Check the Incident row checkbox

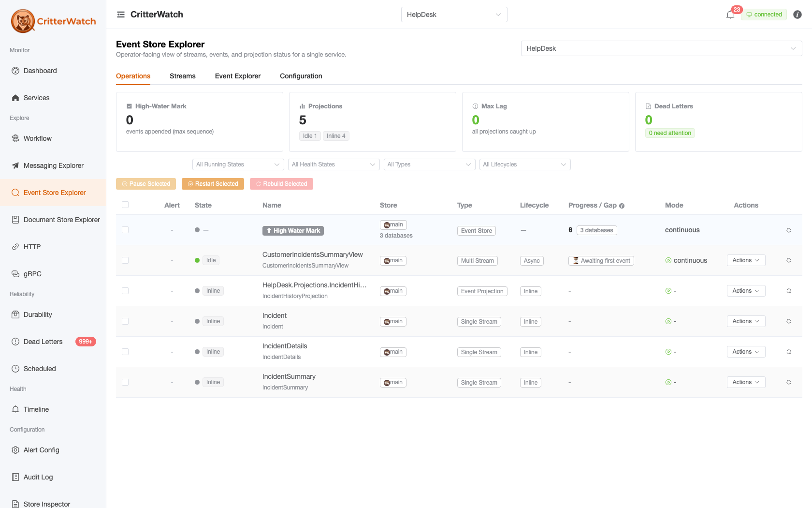tap(125, 321)
